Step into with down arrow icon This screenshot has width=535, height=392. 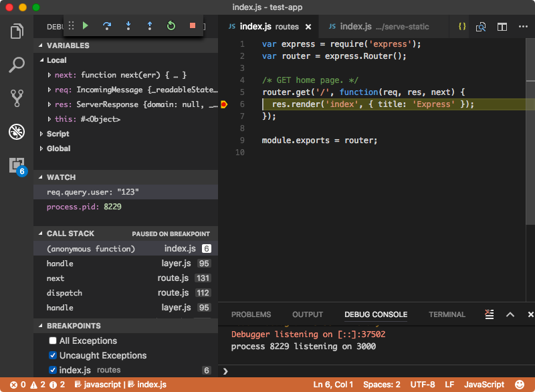tap(128, 25)
